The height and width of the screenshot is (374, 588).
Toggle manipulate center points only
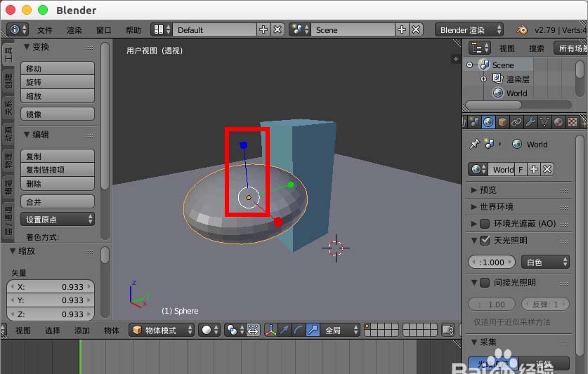coord(253,330)
